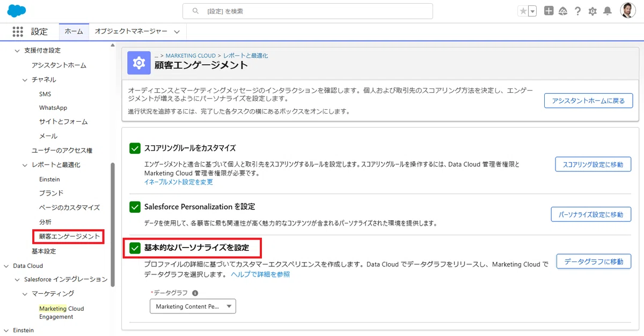Viewport: 644px width, 336px height.
Task: Select Einstein under レポートと最適化
Action: [x=49, y=179]
